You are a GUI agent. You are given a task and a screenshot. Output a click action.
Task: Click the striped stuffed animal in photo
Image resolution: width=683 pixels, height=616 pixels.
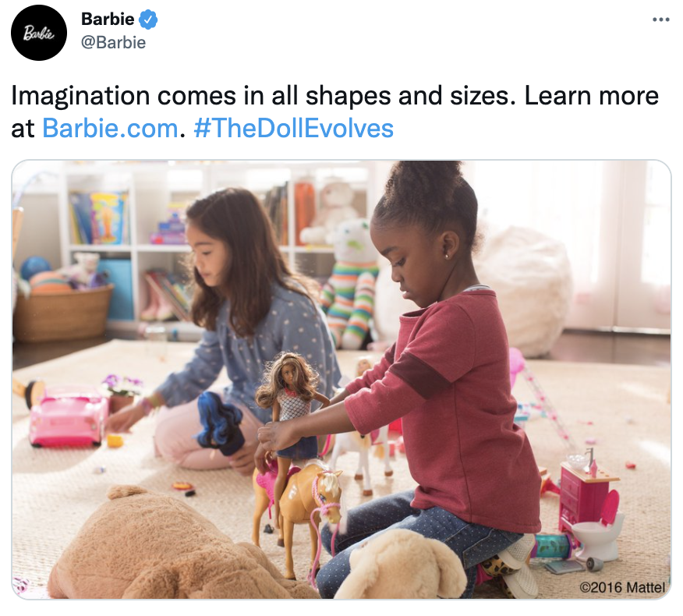click(x=351, y=285)
